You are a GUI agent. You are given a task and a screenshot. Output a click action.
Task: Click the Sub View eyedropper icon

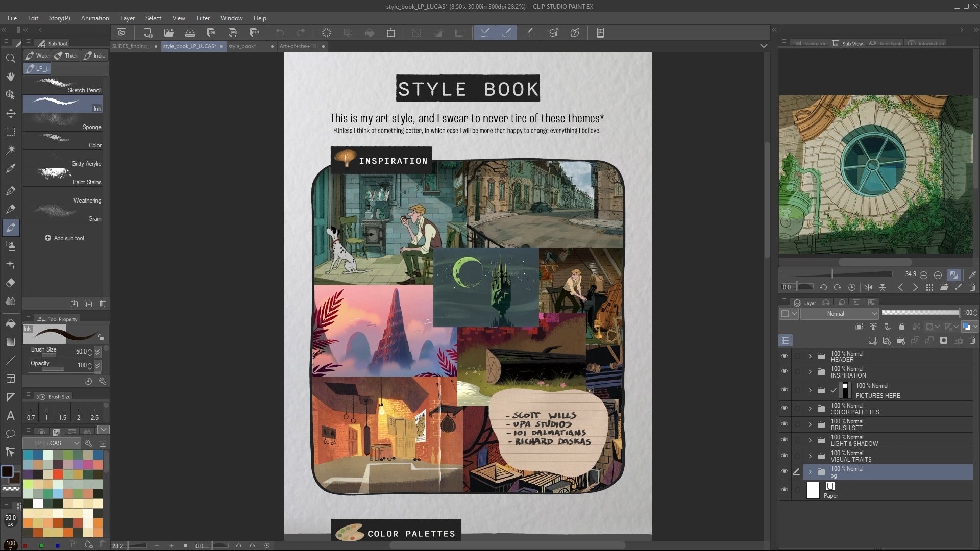point(972,275)
